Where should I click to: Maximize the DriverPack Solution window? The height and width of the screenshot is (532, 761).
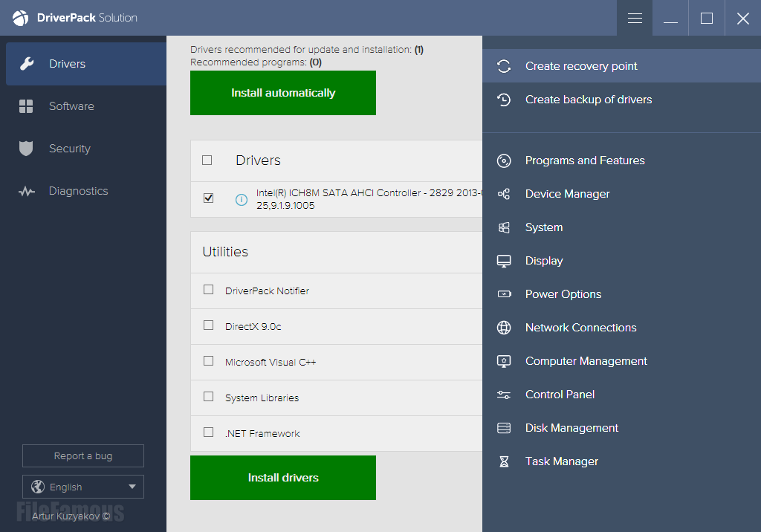[707, 18]
